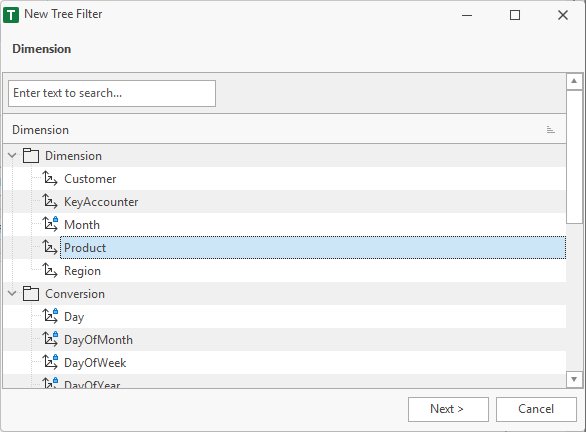Click the search text field

coord(112,93)
